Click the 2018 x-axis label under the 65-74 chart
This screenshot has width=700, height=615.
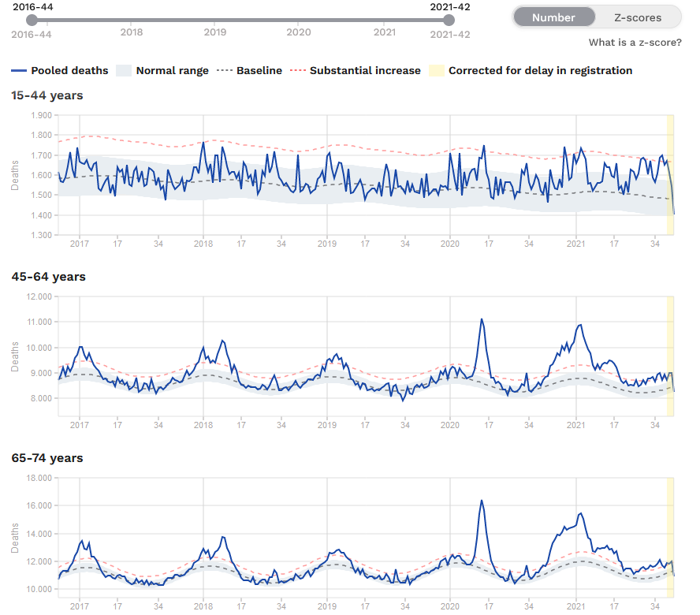pyautogui.click(x=203, y=606)
